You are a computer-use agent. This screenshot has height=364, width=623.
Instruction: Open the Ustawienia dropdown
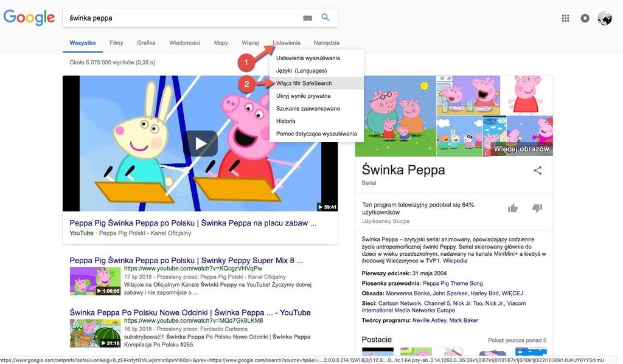coord(287,43)
